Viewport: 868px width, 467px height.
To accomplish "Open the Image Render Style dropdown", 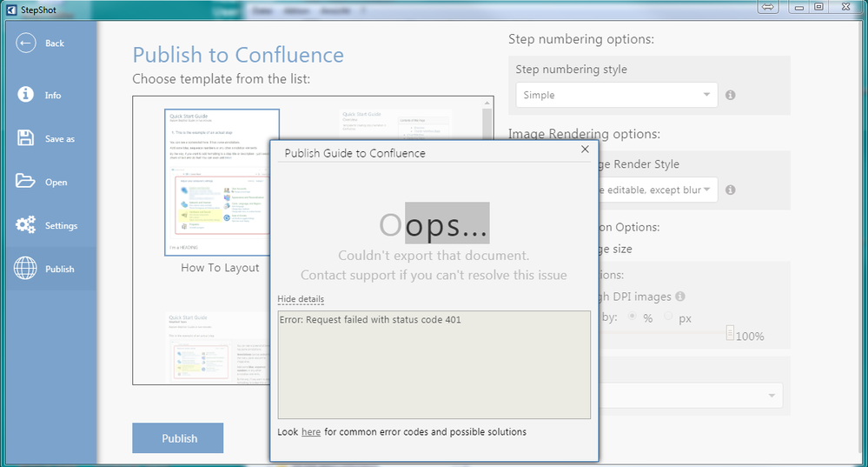I will pyautogui.click(x=657, y=190).
